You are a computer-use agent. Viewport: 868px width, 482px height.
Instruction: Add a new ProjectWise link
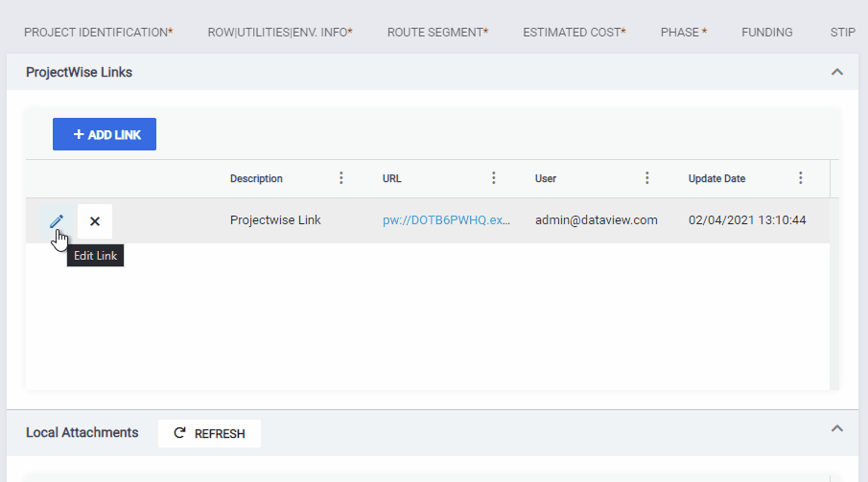[x=105, y=134]
